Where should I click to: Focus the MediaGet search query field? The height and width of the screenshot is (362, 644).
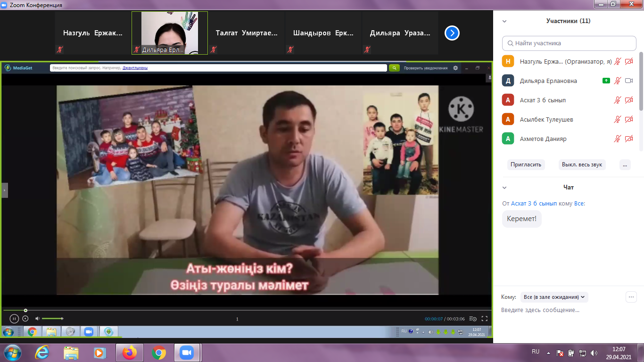click(219, 68)
